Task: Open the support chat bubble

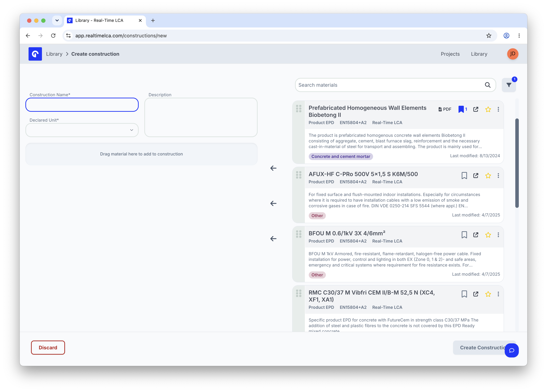Action: (512, 350)
